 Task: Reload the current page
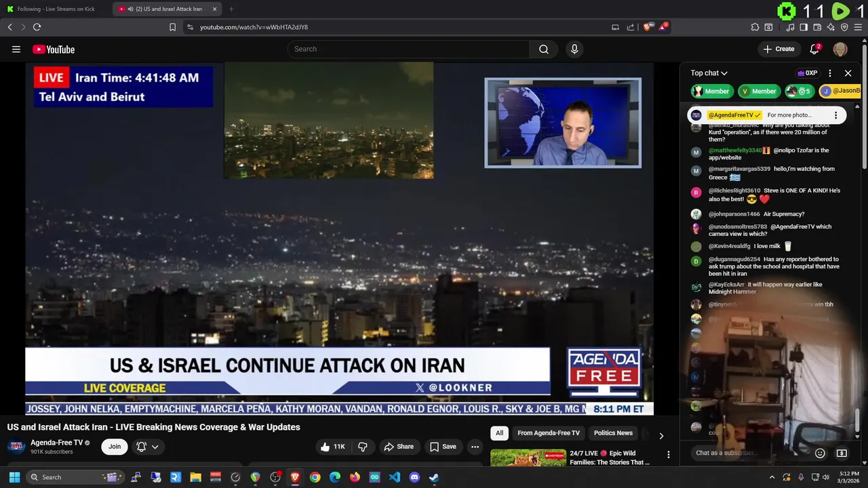[x=37, y=27]
